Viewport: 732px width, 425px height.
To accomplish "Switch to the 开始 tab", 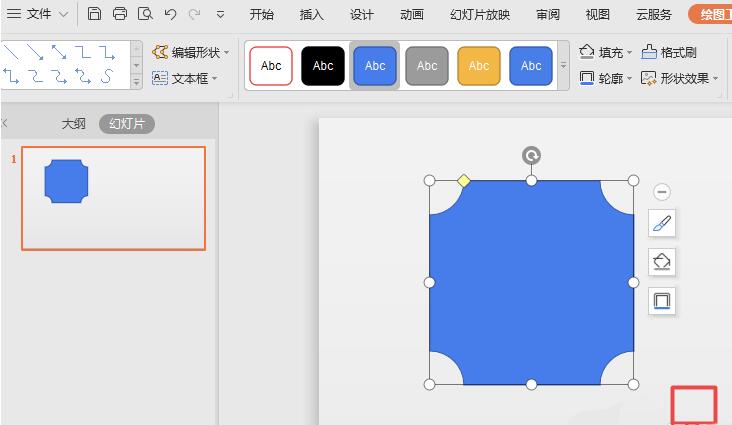I will click(x=261, y=14).
